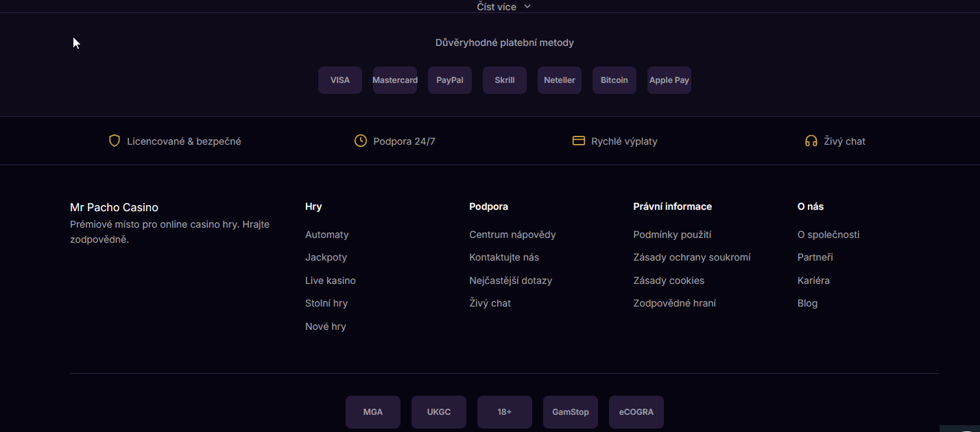
Task: Open the Zodpovědné hraní link
Action: [x=675, y=303]
